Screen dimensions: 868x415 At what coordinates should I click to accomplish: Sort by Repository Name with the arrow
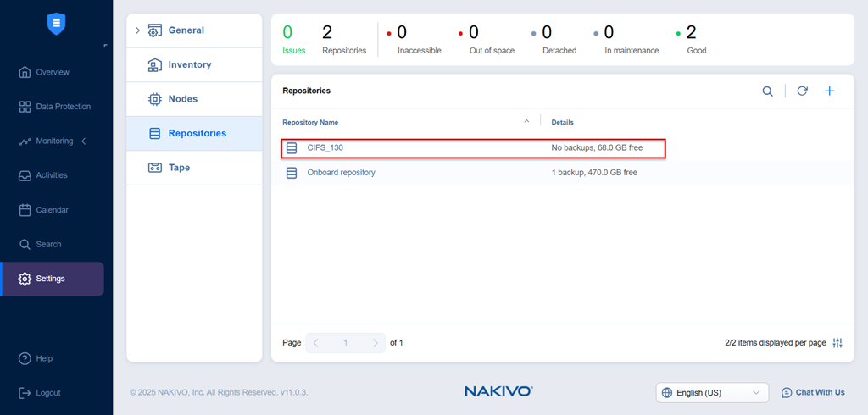click(x=526, y=121)
